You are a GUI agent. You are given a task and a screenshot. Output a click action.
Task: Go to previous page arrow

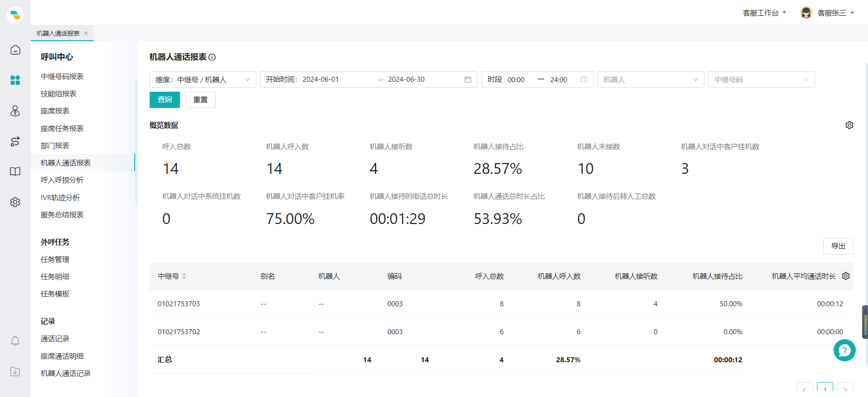coord(805,389)
